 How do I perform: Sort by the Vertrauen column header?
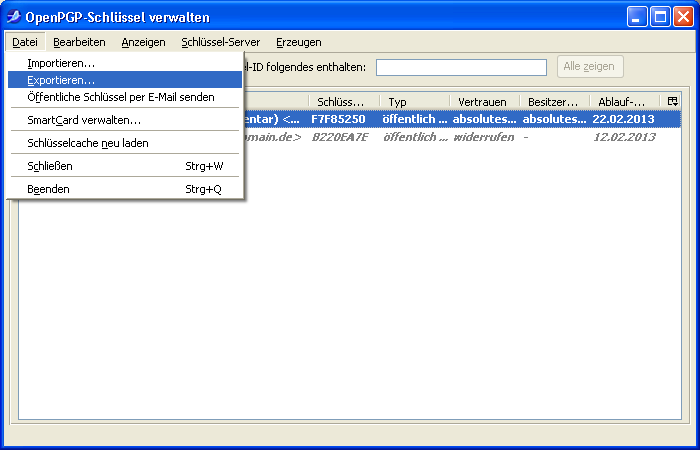(482, 102)
